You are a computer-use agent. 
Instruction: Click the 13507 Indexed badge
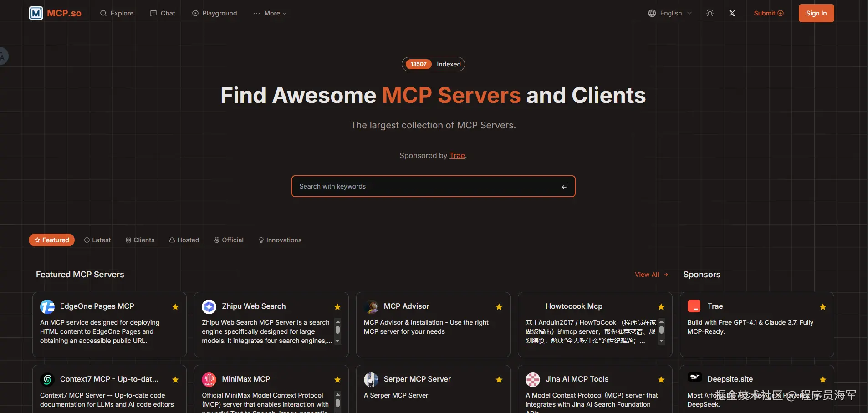[433, 64]
